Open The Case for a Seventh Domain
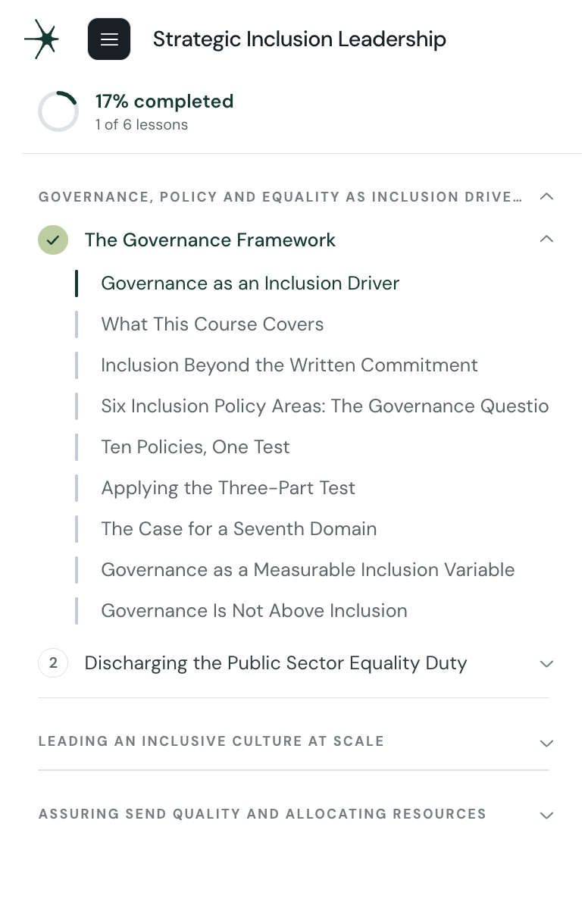Viewport: 588px width, 902px height. [239, 528]
